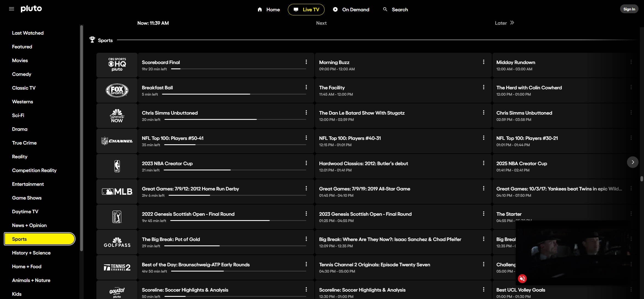Open options for 2019 All-Star Game

coord(484,189)
